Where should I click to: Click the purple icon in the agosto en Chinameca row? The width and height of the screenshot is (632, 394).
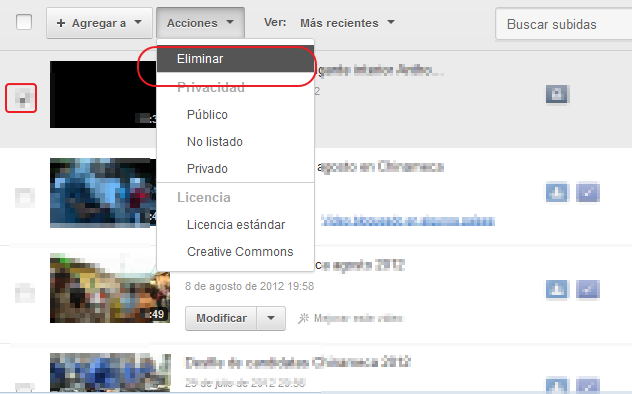588,193
